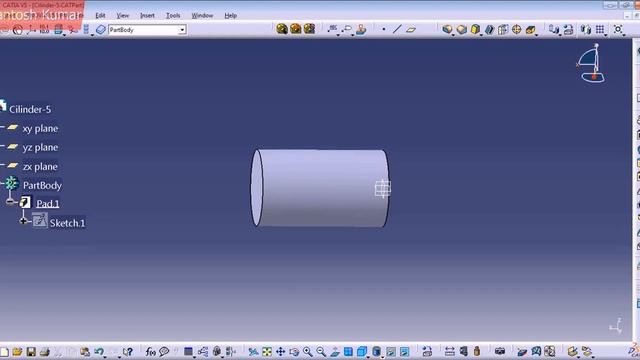Select xy plane in specification tree

(40, 129)
